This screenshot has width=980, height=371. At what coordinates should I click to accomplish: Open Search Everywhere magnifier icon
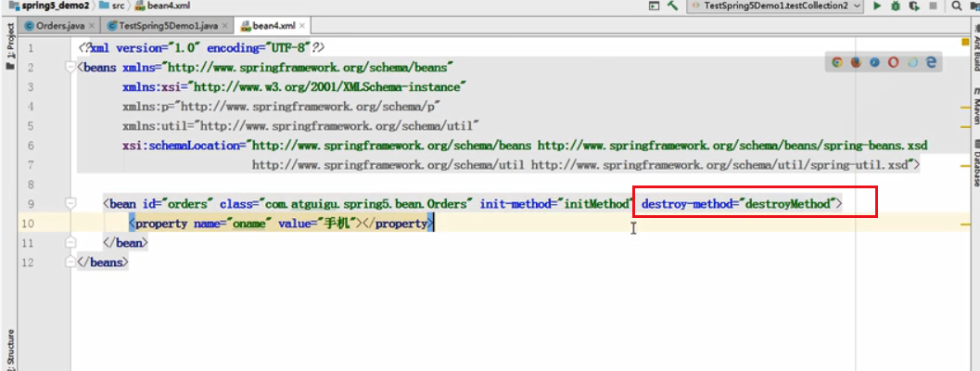957,6
